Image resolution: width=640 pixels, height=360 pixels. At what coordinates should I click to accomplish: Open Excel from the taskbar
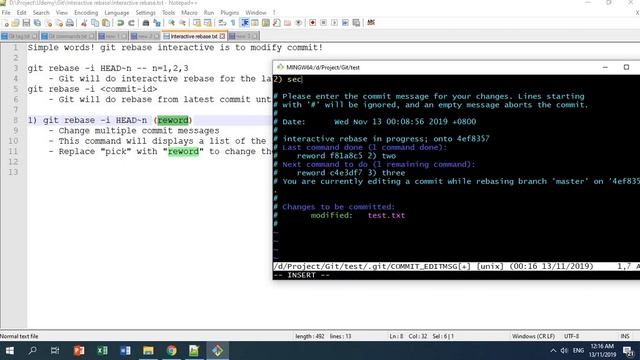[x=102, y=351]
